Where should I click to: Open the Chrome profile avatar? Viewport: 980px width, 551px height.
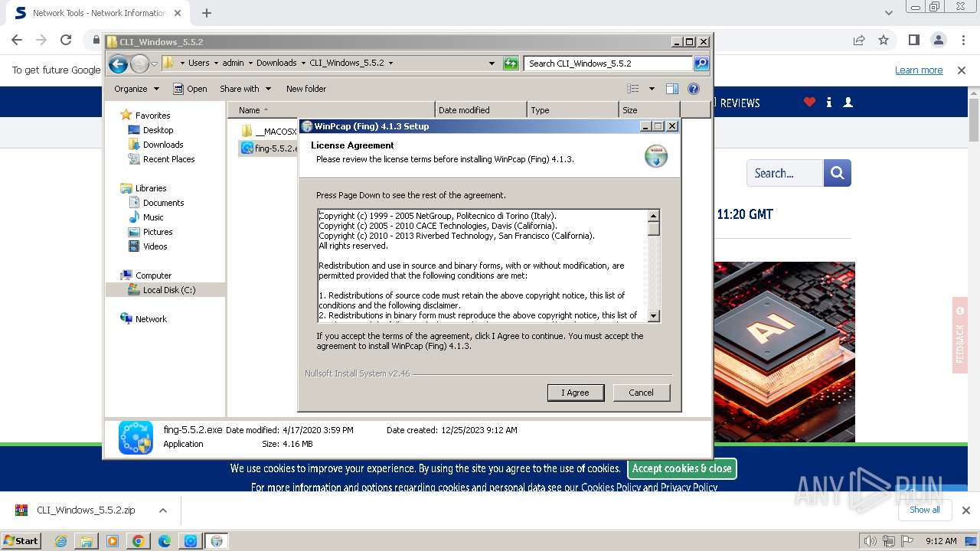click(x=938, y=40)
